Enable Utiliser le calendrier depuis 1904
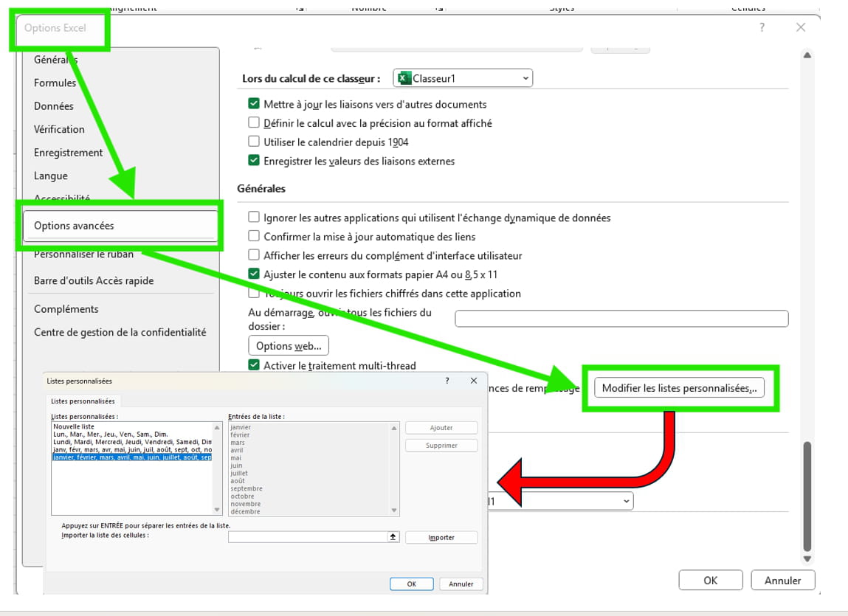The height and width of the screenshot is (616, 848). pos(254,142)
